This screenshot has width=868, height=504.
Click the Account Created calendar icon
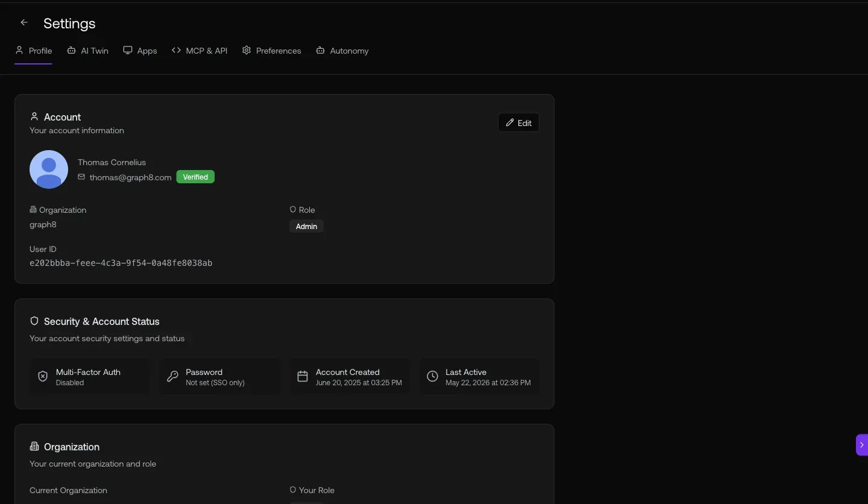303,376
